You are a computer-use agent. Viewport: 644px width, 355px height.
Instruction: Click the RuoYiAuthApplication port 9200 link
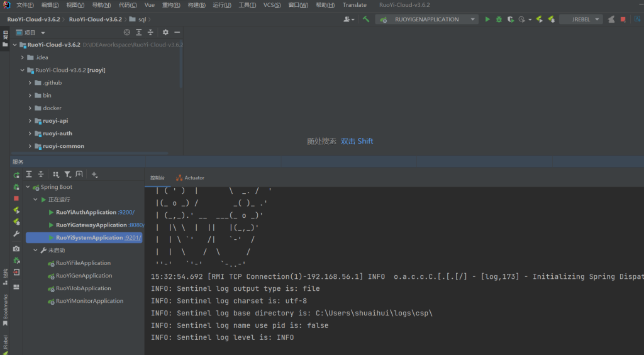click(126, 213)
